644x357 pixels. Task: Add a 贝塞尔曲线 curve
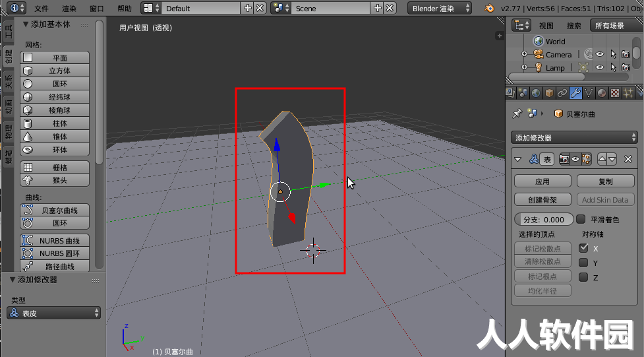[55, 210]
